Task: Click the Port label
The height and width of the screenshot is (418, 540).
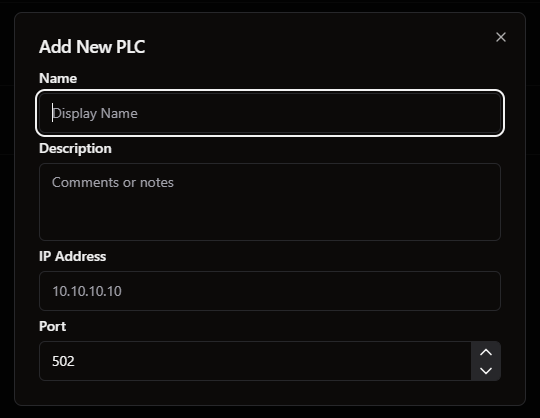Action: pos(52,326)
